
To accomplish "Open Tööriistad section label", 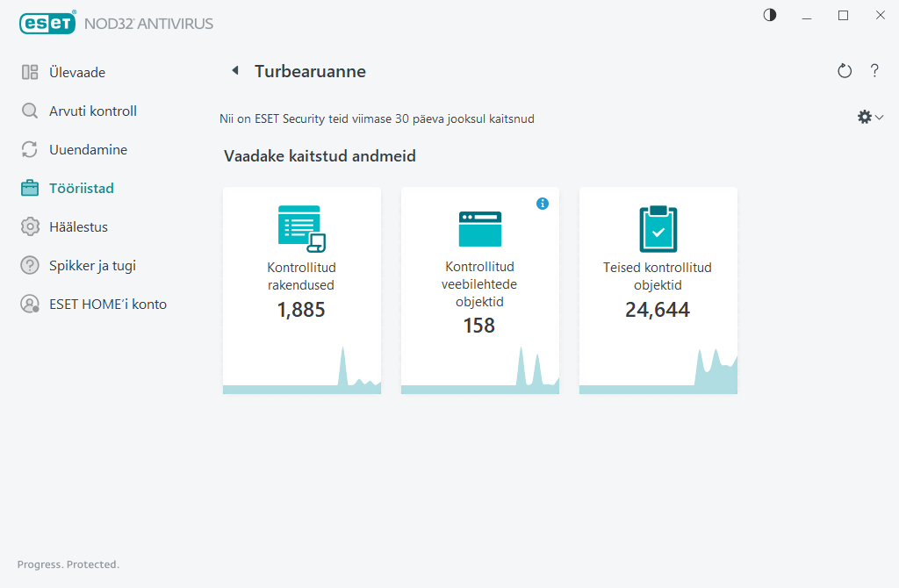I will click(82, 189).
